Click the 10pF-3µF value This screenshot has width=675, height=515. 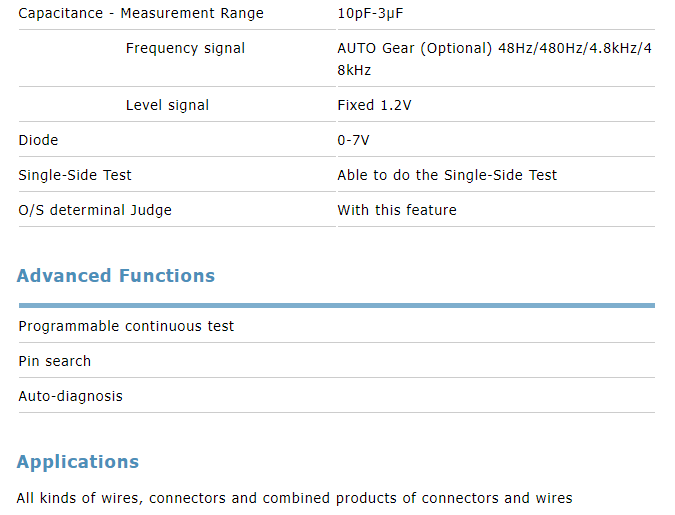(x=370, y=13)
